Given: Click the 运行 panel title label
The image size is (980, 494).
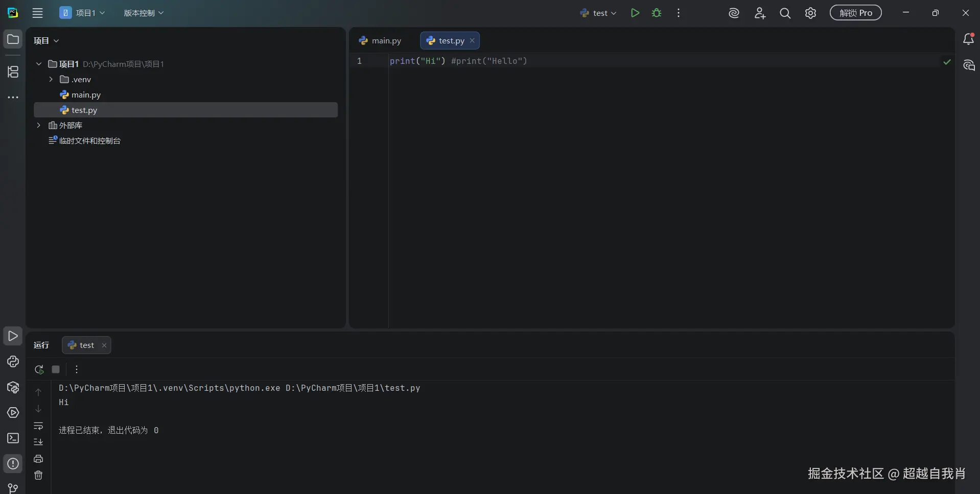Looking at the screenshot, I should tap(41, 345).
